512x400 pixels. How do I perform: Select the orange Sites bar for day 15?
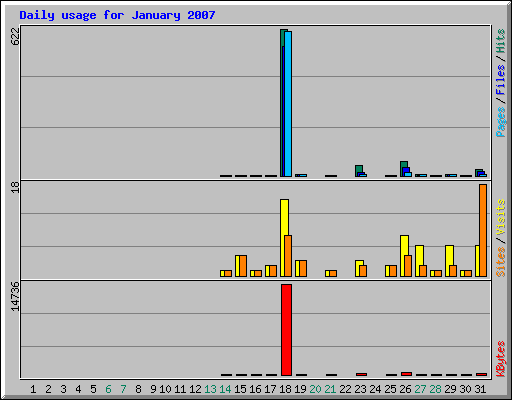(x=243, y=266)
